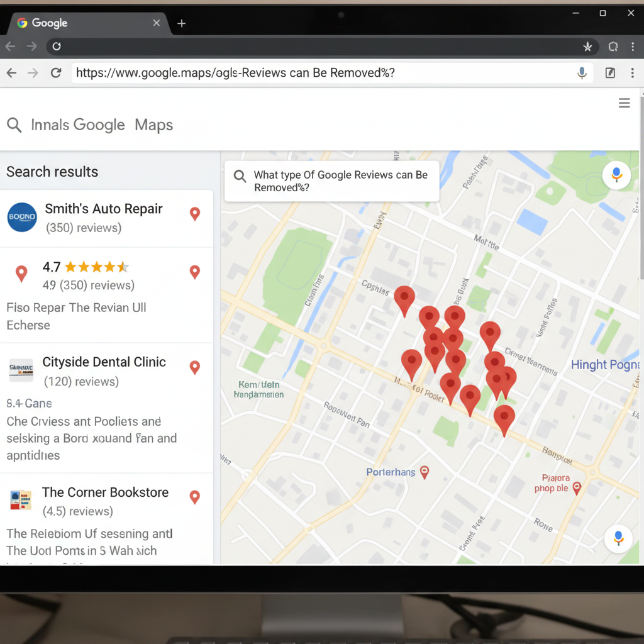The height and width of the screenshot is (644, 644).
Task: Go back using light toolbar arrow
Action: 11,73
